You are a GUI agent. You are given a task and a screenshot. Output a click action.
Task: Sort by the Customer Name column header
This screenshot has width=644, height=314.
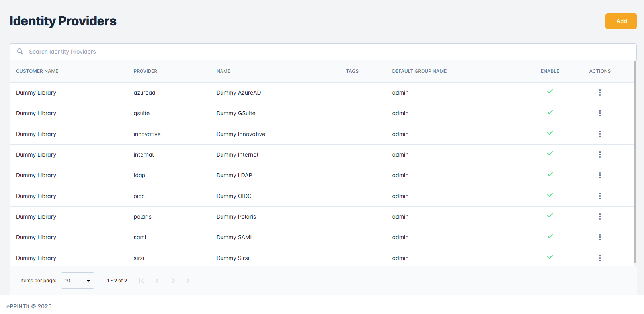(x=37, y=71)
